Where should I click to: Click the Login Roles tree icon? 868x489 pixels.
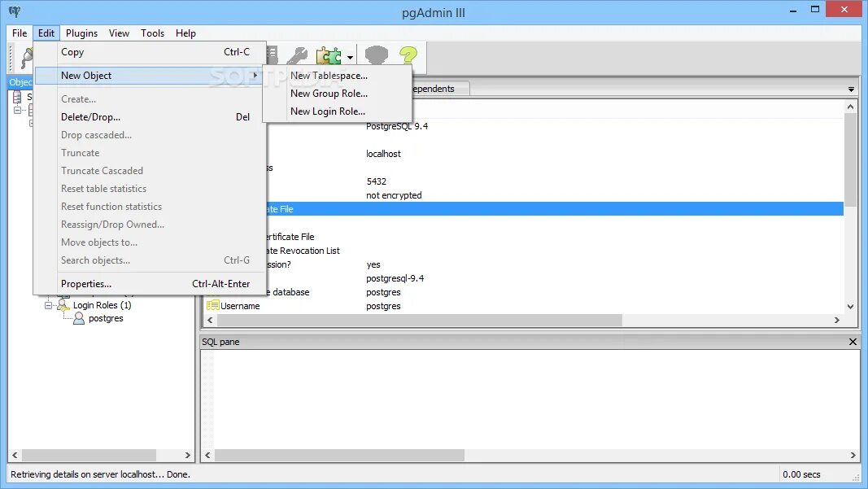pos(63,305)
